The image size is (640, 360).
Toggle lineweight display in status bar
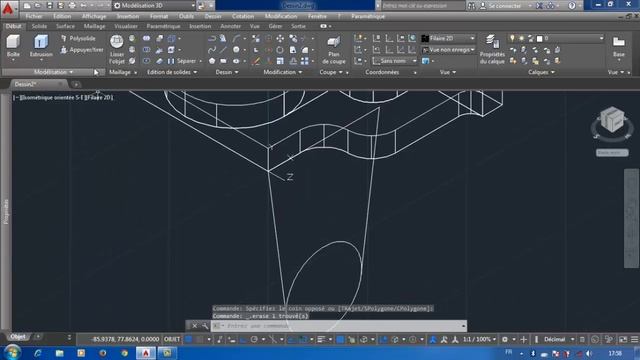point(321,339)
